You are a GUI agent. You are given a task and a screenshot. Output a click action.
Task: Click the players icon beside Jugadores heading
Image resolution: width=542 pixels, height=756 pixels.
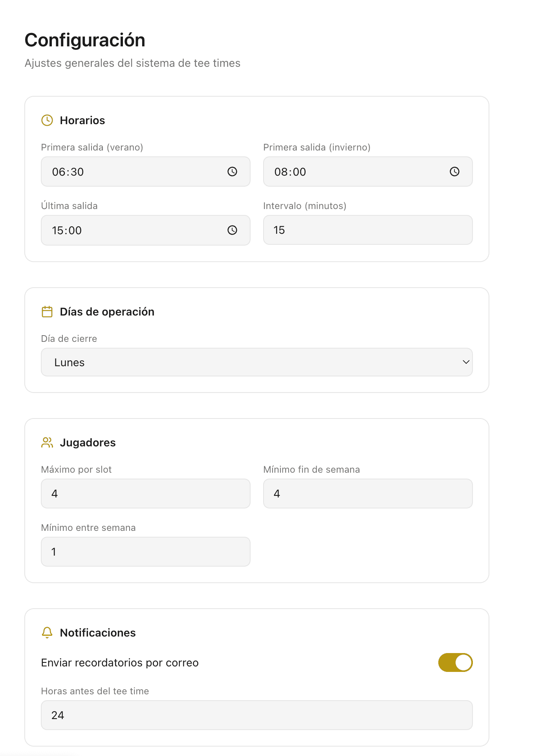click(x=47, y=442)
